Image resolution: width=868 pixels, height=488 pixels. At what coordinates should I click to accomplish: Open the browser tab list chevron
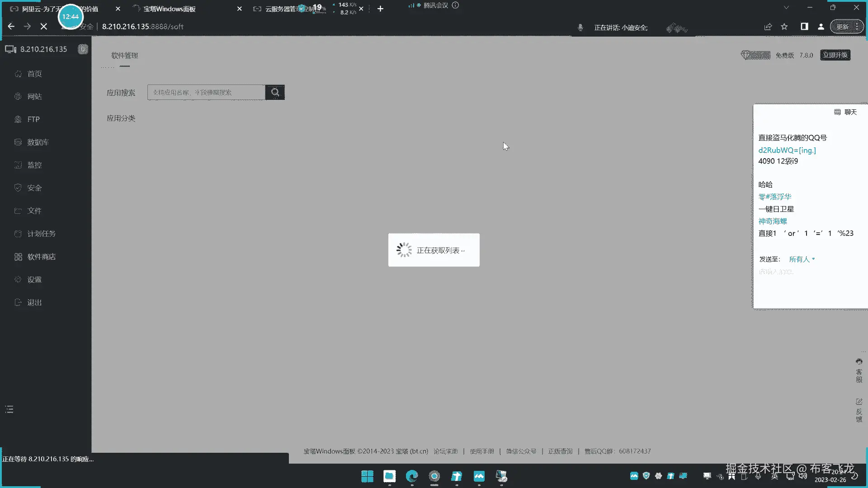(786, 8)
